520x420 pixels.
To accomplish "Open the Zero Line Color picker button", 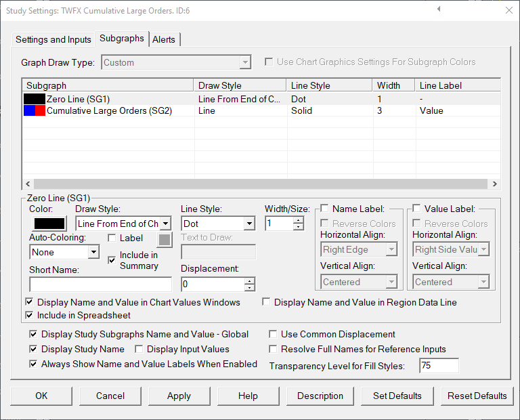I will pos(49,224).
